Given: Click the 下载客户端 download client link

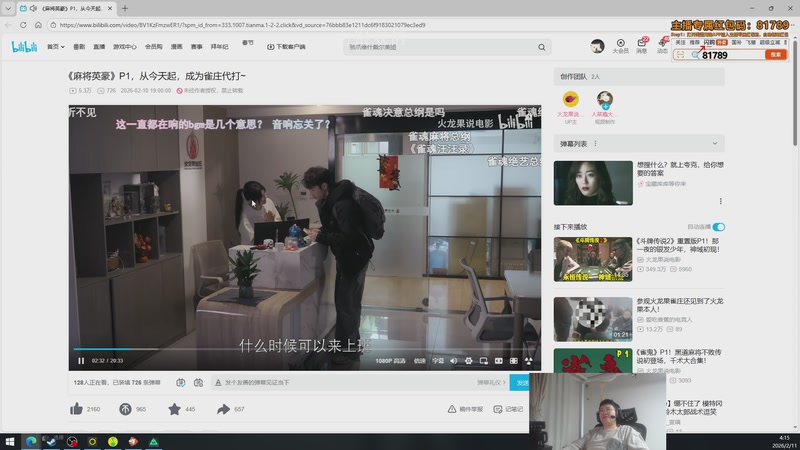Looking at the screenshot, I should 286,47.
